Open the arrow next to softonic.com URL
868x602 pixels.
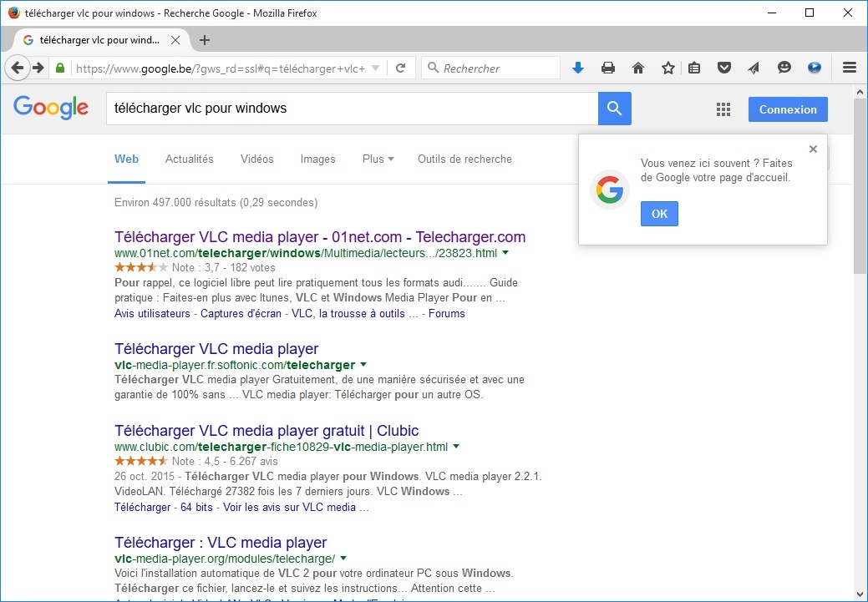(363, 365)
